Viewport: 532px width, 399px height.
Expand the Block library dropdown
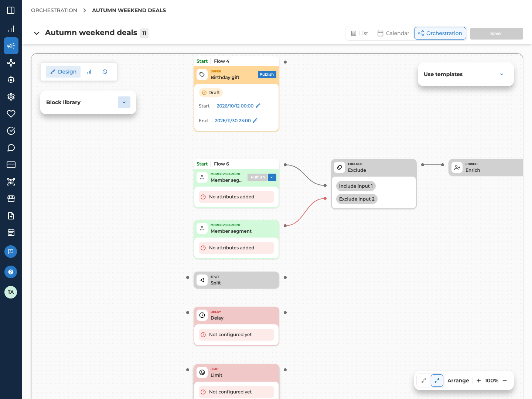point(124,102)
